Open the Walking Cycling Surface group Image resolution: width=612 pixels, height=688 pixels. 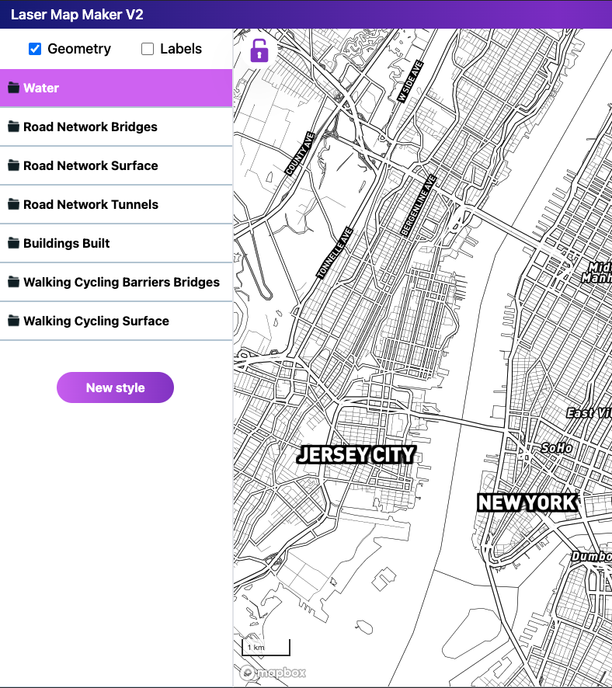coord(116,321)
